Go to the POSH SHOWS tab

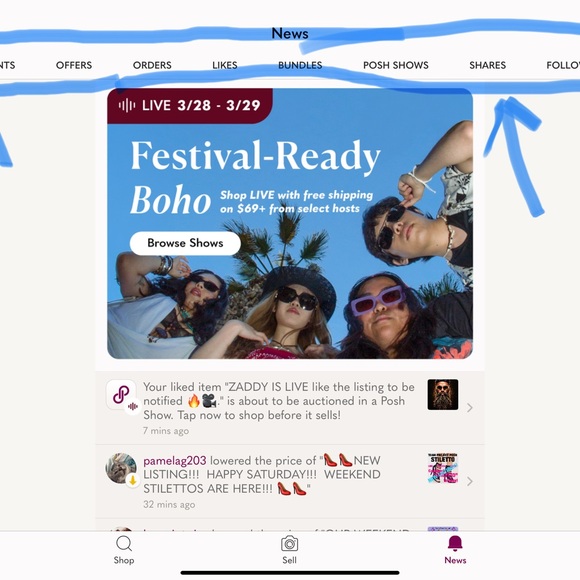point(395,65)
